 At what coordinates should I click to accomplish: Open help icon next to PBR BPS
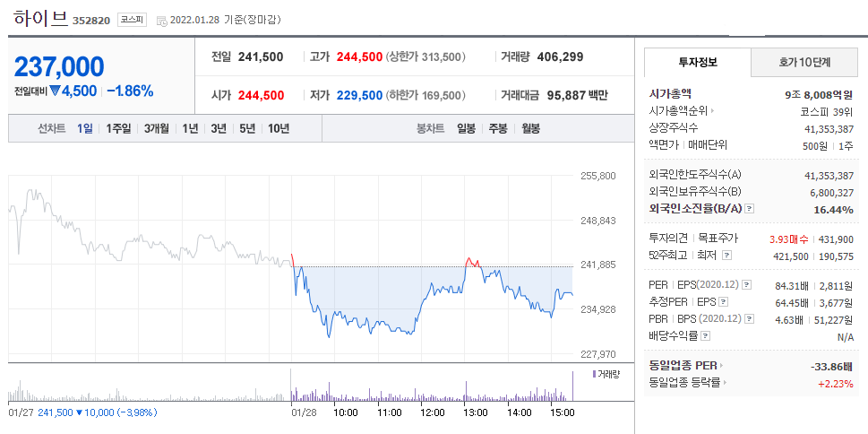(x=750, y=319)
